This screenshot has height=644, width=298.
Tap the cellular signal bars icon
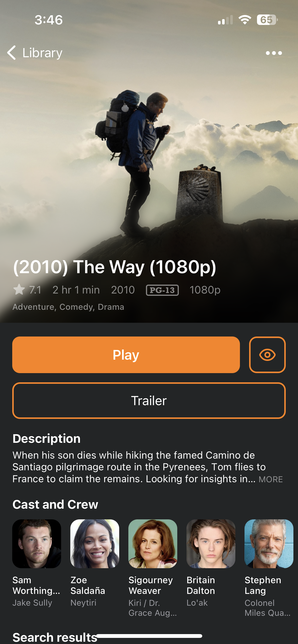tap(225, 20)
